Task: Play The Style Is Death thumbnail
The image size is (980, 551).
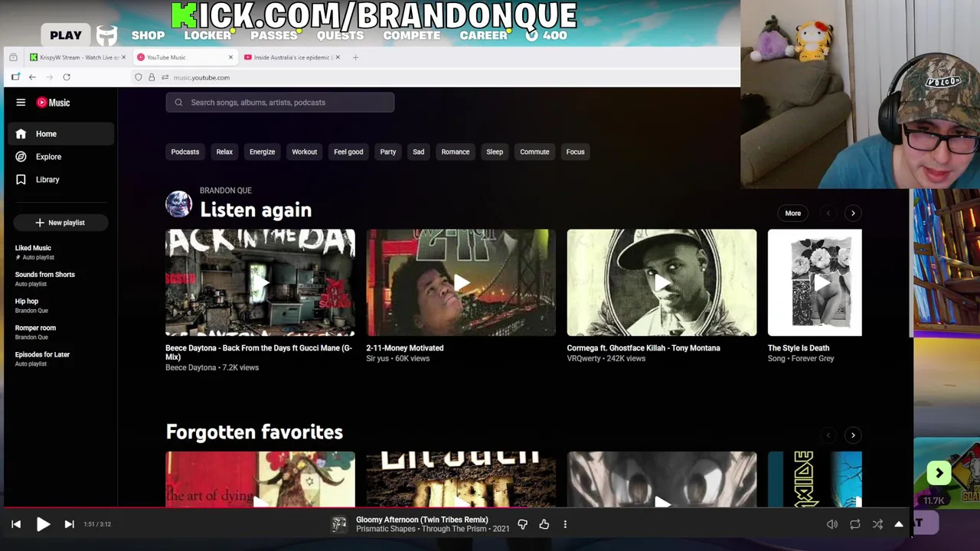Action: coord(815,282)
